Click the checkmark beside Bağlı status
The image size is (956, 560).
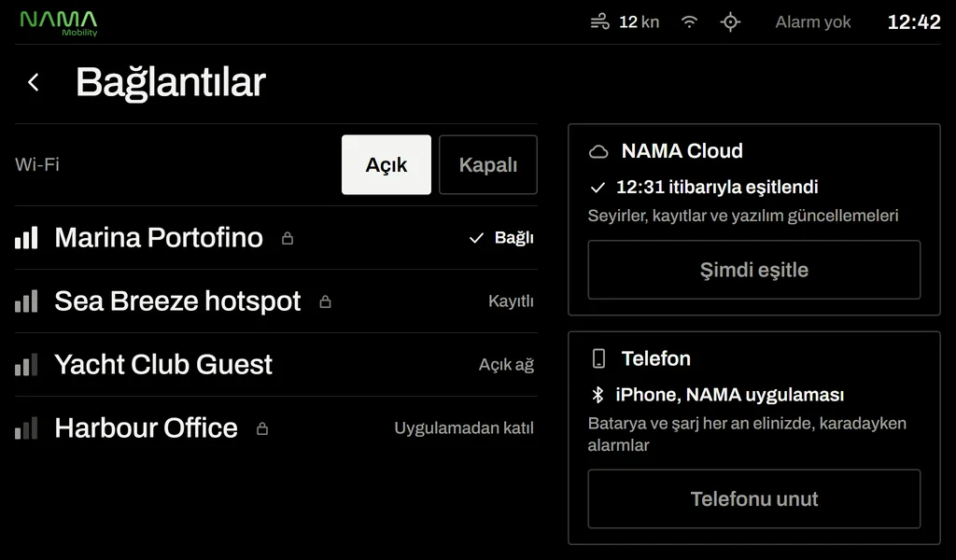(476, 238)
